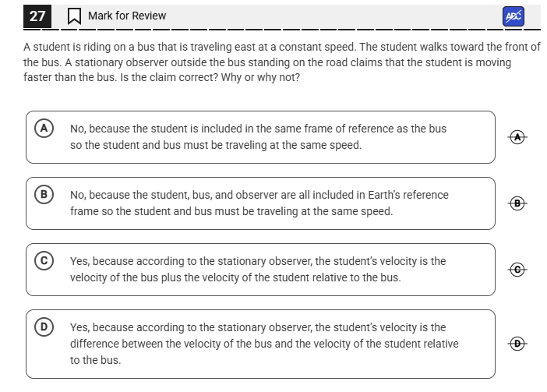The image size is (547, 392).
Task: Click the question number 27 badge
Action: point(37,16)
